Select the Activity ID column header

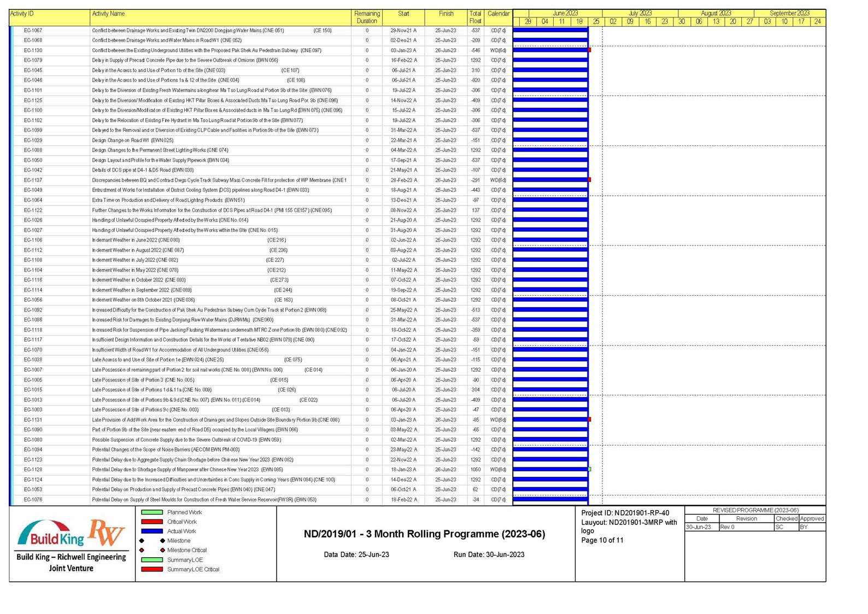pyautogui.click(x=50, y=17)
